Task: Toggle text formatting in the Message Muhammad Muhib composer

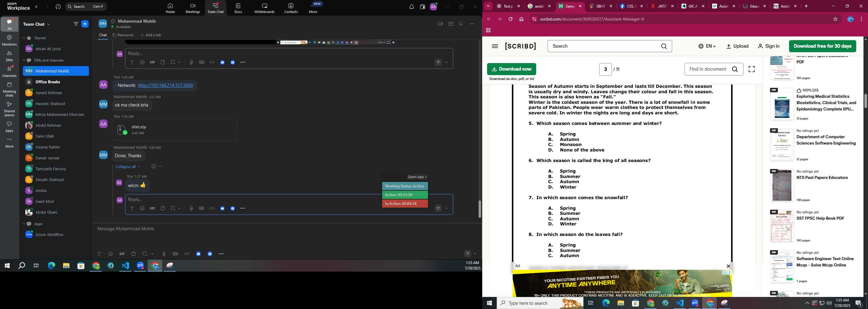Action: click(x=99, y=254)
